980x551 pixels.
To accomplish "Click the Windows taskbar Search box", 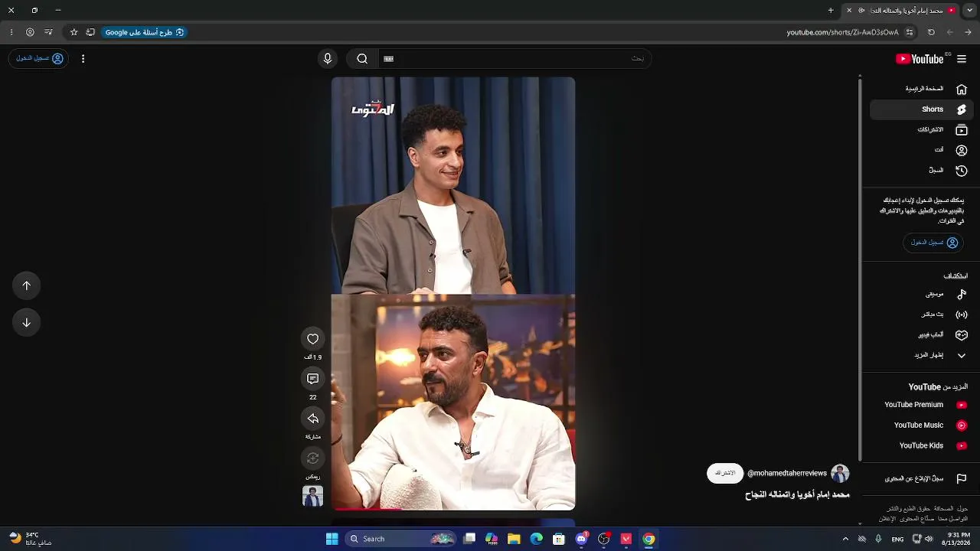I will [x=401, y=539].
